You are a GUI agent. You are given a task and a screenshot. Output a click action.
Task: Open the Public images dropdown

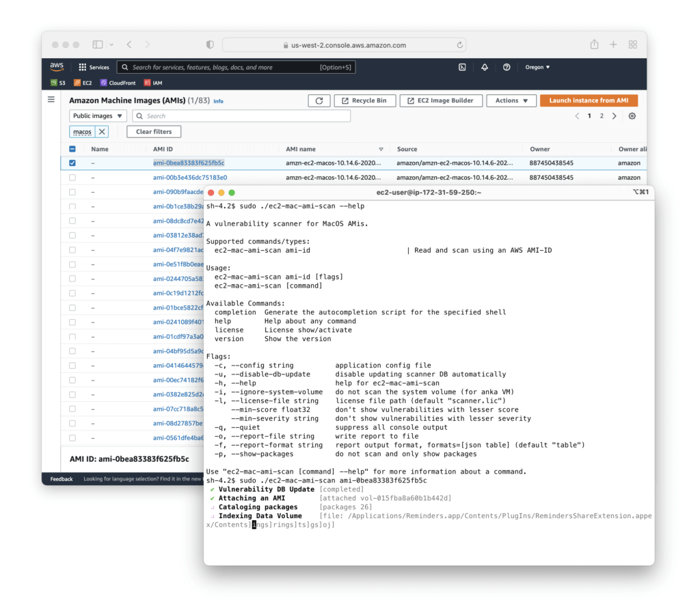pos(98,116)
